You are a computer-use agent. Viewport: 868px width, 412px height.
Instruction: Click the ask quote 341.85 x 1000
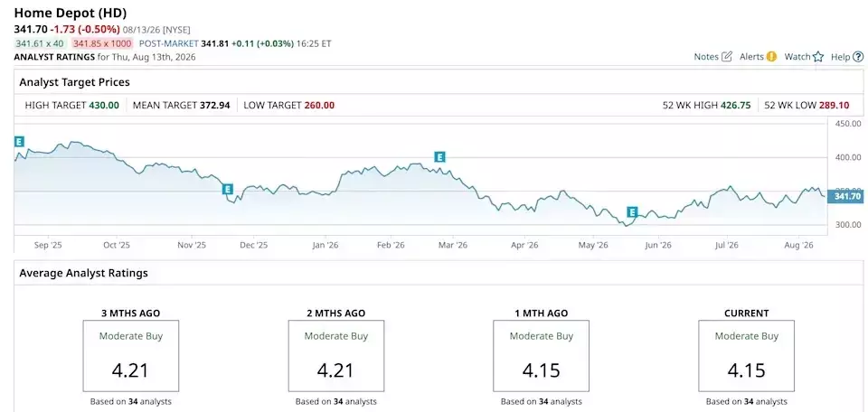(102, 43)
